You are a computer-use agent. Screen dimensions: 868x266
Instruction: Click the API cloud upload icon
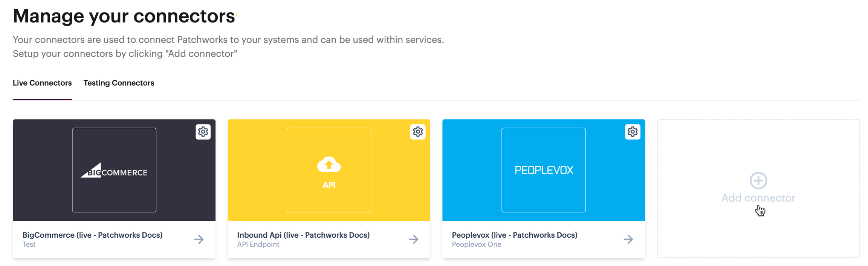(329, 165)
